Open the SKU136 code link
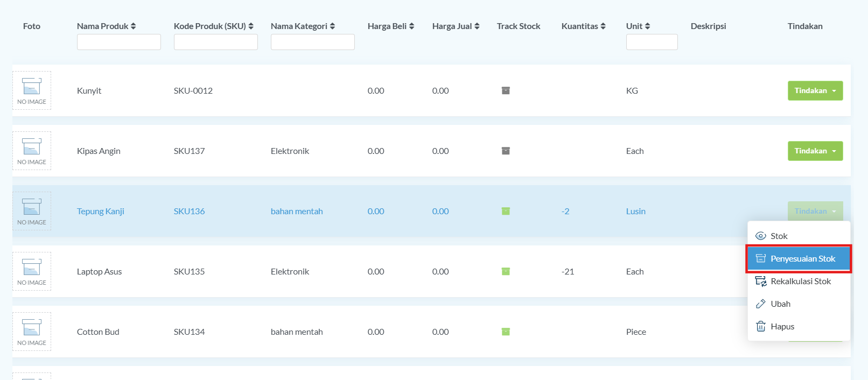 click(x=190, y=211)
